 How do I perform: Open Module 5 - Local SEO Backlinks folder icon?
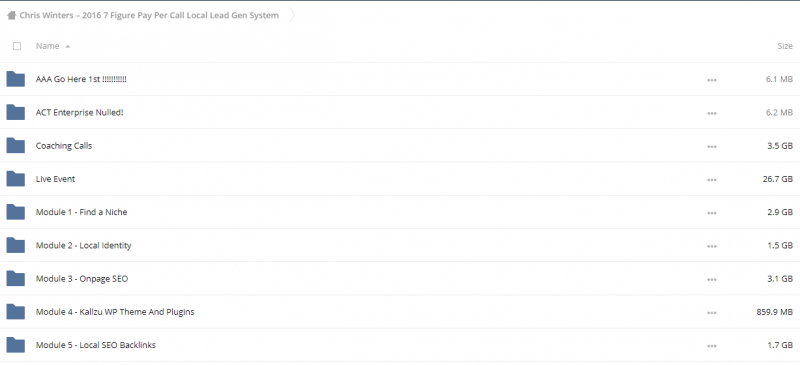(x=16, y=345)
